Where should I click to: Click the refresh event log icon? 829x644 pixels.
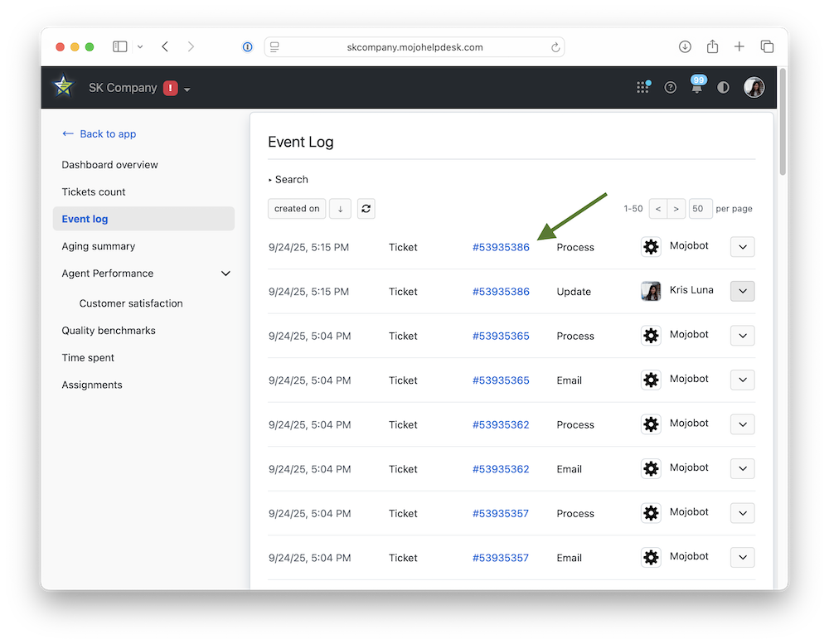[x=366, y=209]
